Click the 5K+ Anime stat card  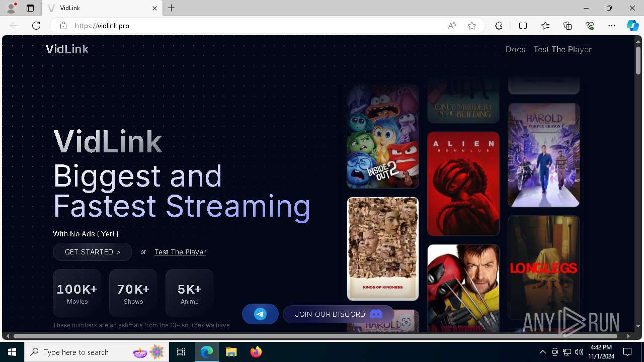[190, 293]
